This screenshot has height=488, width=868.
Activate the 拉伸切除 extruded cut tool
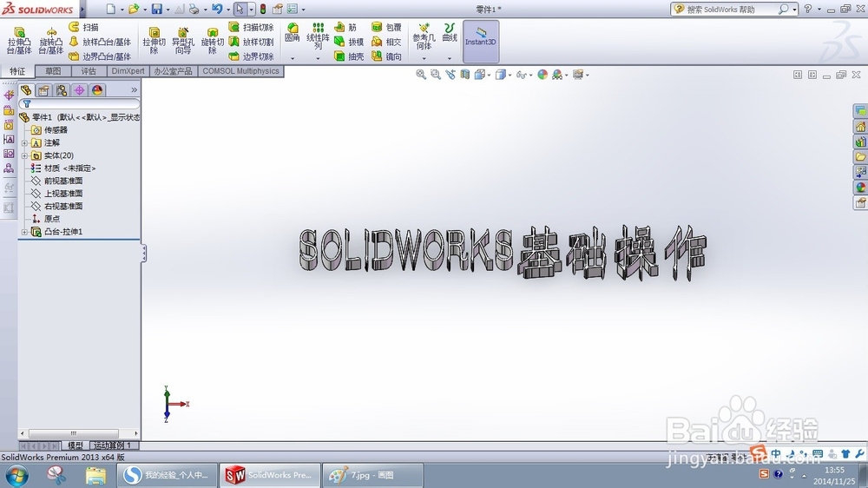[x=154, y=41]
